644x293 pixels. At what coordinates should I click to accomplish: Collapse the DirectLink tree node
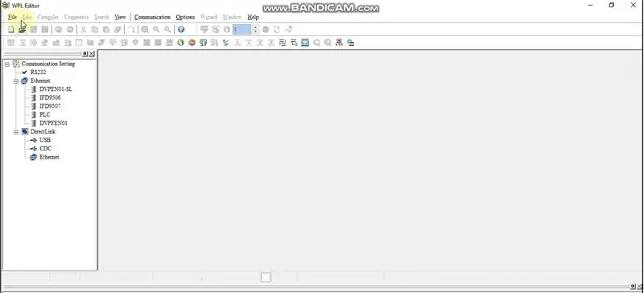16,132
